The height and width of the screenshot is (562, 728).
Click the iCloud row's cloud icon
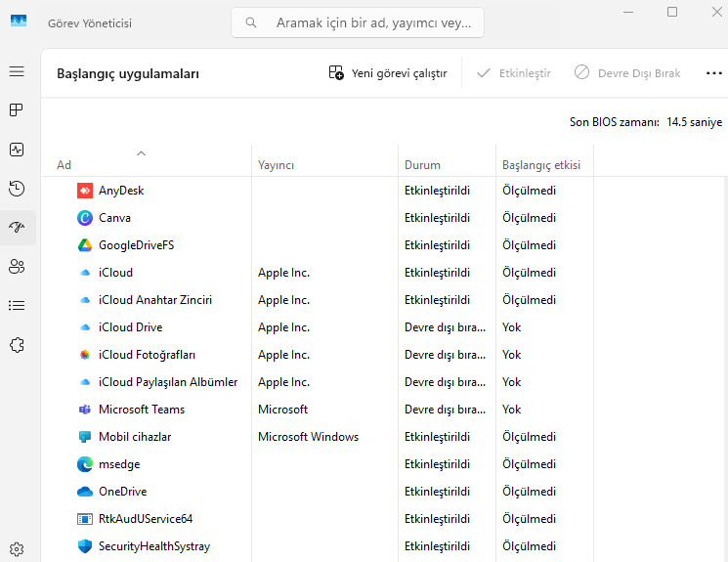pyautogui.click(x=85, y=273)
